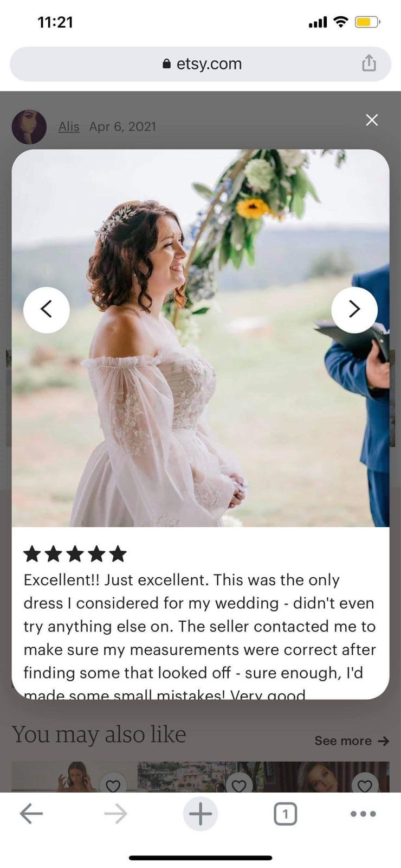The height and width of the screenshot is (868, 401).
Task: Tap the five-star rating row
Action: (x=75, y=554)
